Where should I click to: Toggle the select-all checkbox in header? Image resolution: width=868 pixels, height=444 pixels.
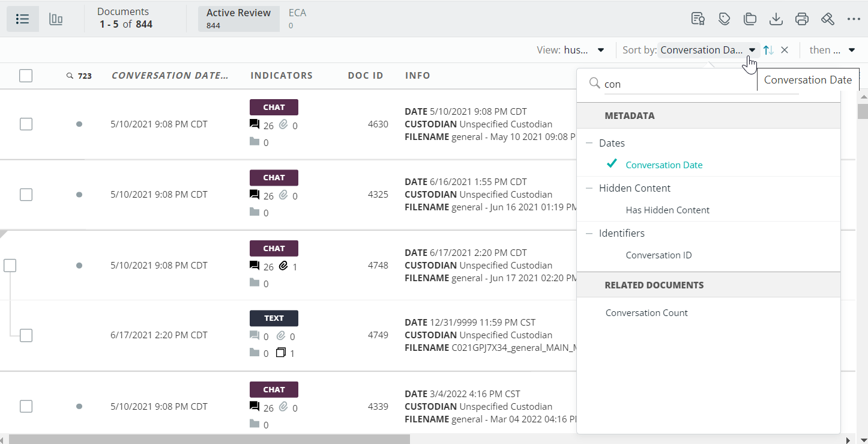[x=26, y=76]
